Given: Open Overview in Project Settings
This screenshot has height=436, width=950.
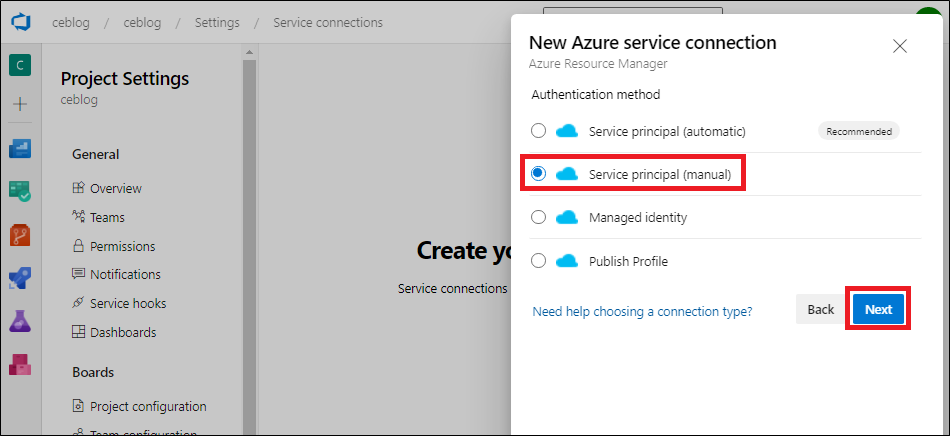Looking at the screenshot, I should (116, 188).
